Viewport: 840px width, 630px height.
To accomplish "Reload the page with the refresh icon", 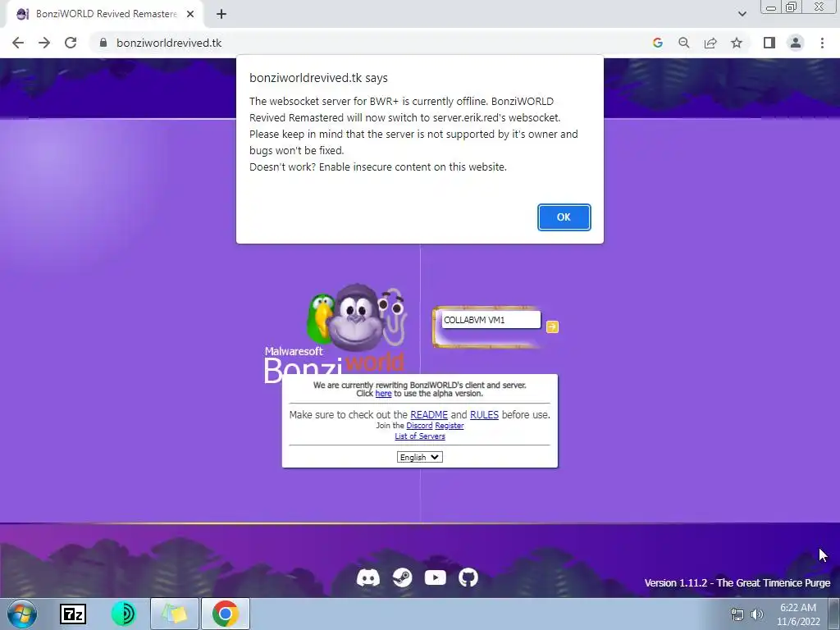I will 71,43.
